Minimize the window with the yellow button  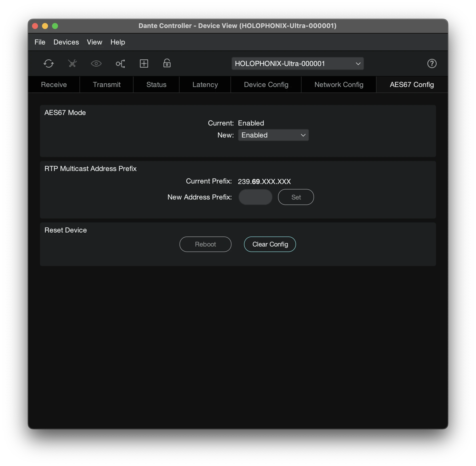pos(45,26)
